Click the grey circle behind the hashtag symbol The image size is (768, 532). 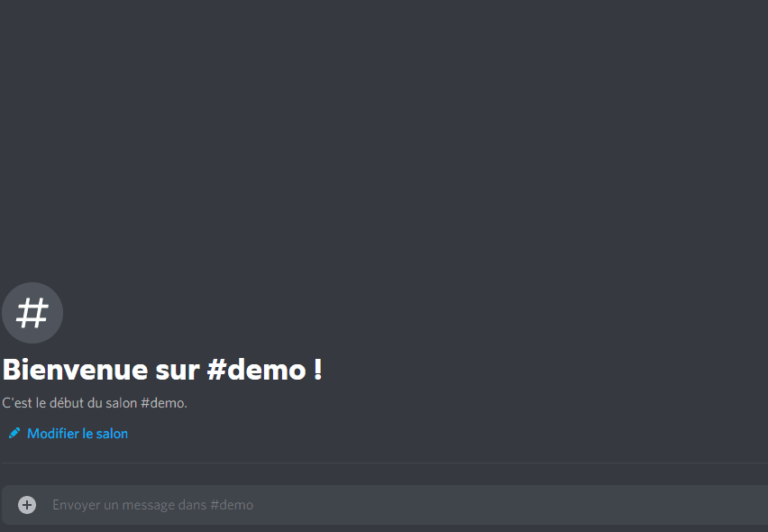point(32,313)
